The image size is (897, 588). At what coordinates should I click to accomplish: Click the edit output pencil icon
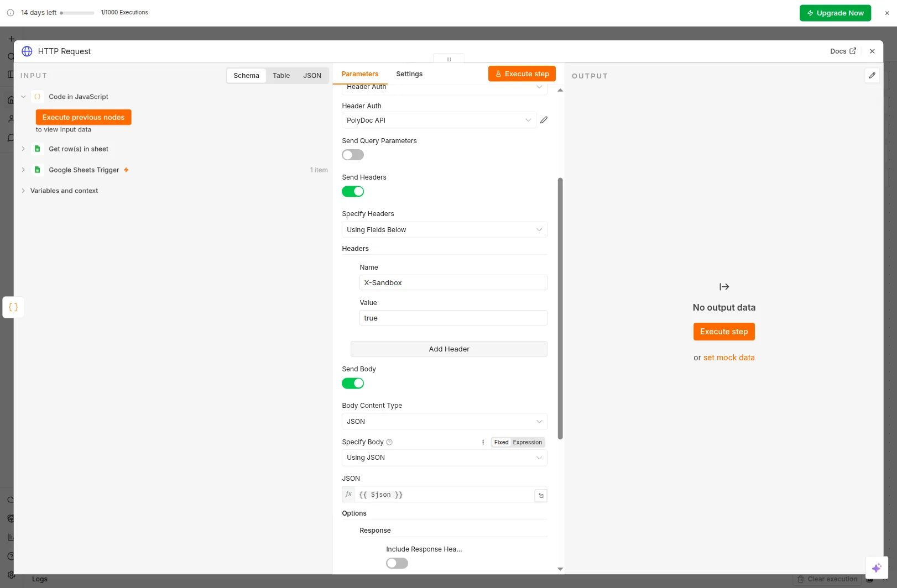click(x=872, y=75)
